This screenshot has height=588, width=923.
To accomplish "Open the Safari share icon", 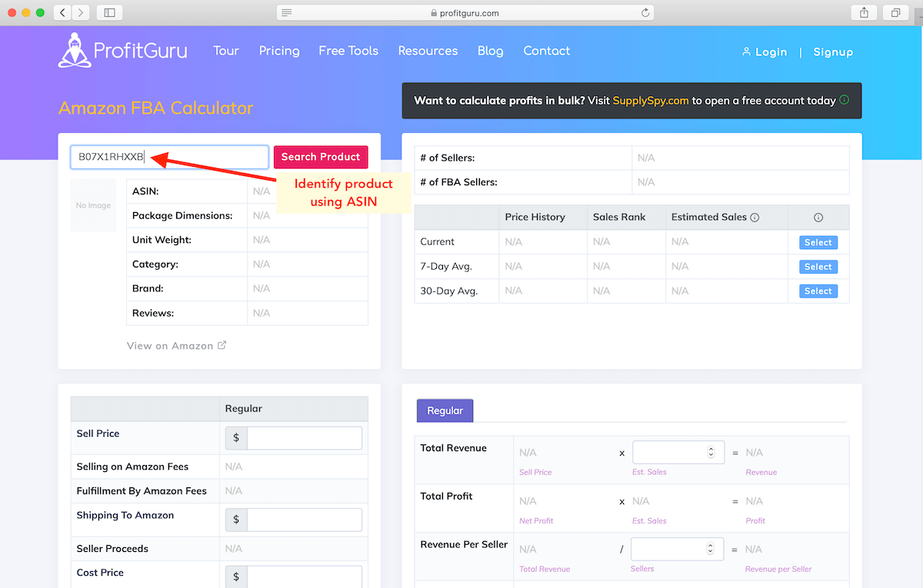I will tap(865, 12).
